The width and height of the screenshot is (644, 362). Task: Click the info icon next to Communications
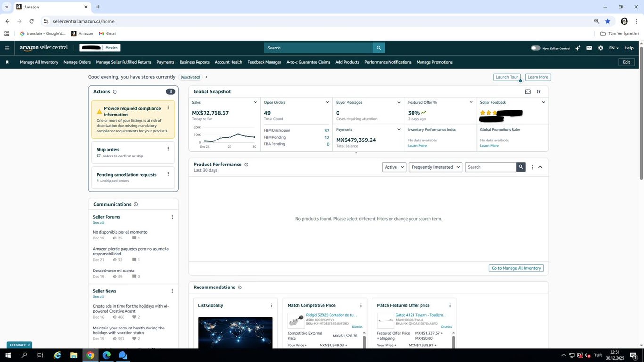tap(136, 204)
